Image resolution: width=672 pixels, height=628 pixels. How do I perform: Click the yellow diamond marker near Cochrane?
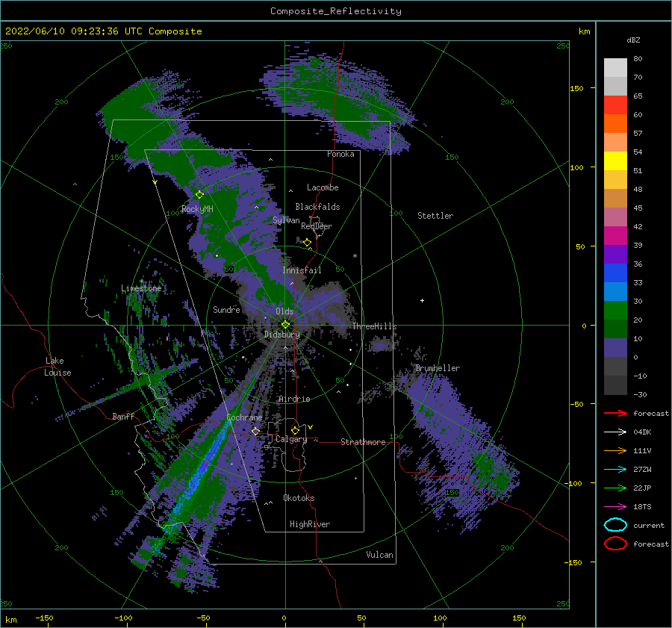pyautogui.click(x=255, y=431)
